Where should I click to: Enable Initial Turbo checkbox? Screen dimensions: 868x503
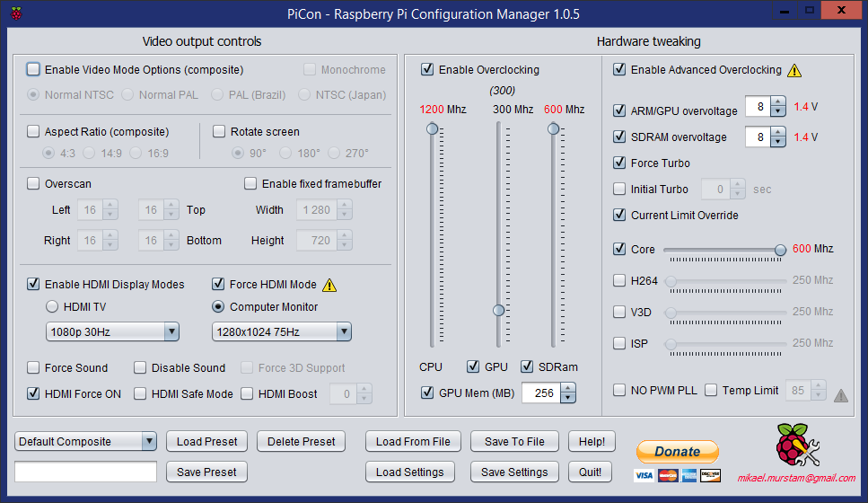pyautogui.click(x=619, y=189)
